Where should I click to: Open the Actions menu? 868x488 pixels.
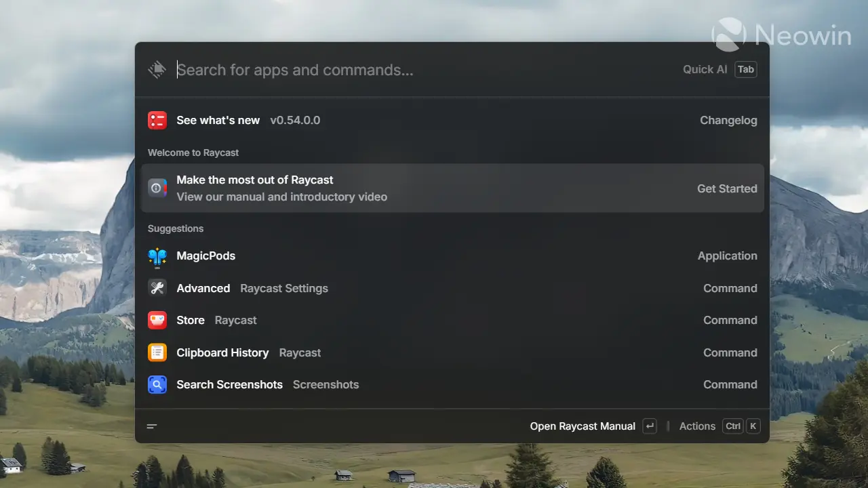(697, 426)
